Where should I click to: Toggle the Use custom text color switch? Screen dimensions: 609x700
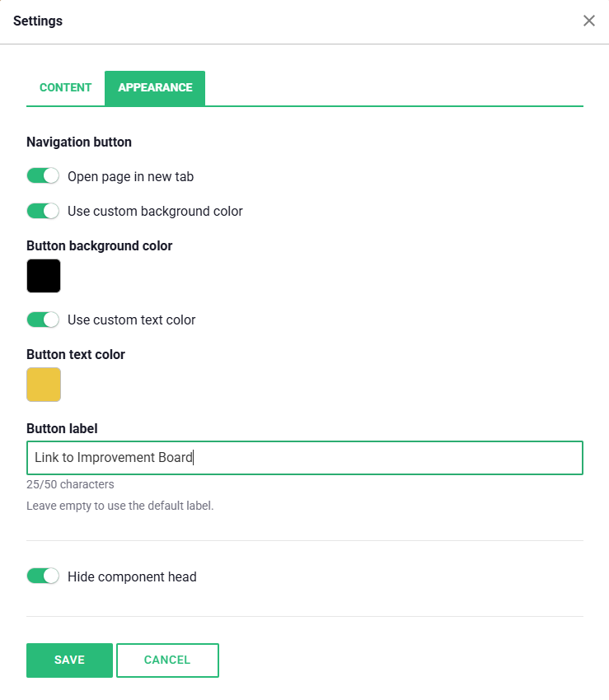pyautogui.click(x=43, y=320)
